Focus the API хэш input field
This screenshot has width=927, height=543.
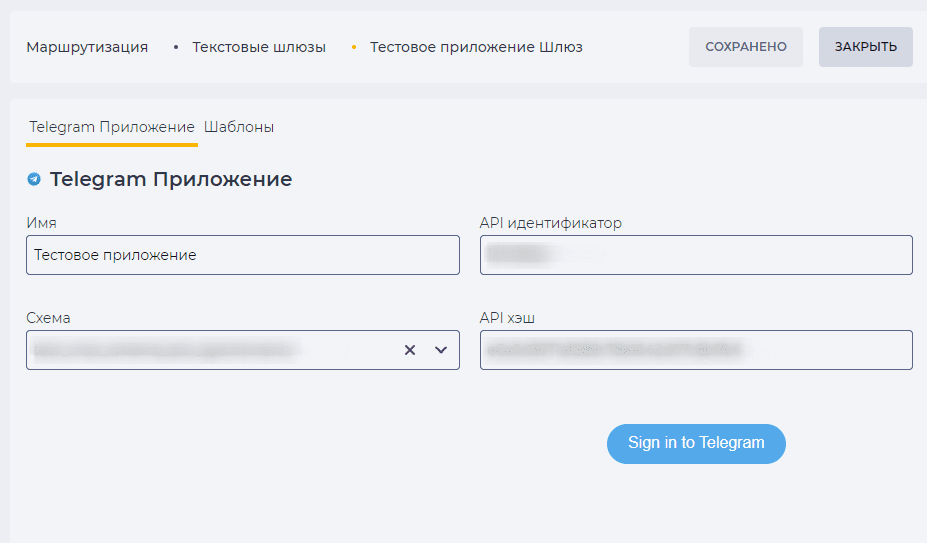696,350
